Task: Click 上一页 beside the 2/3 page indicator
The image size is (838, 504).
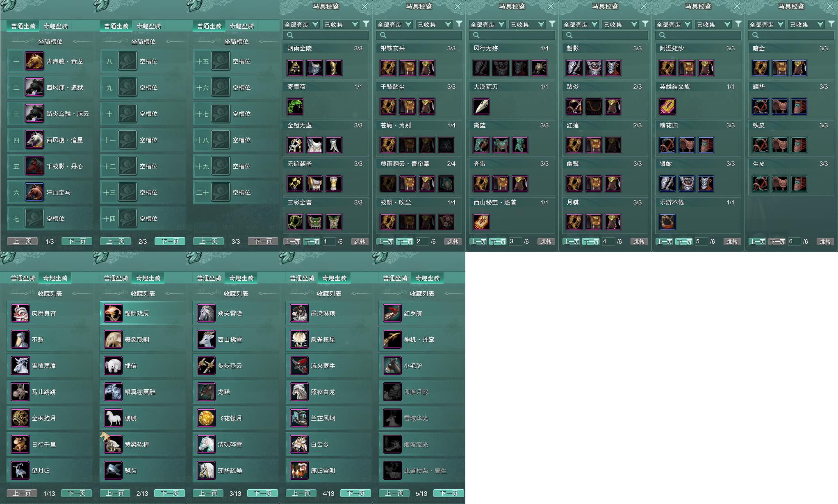Action: [x=115, y=241]
